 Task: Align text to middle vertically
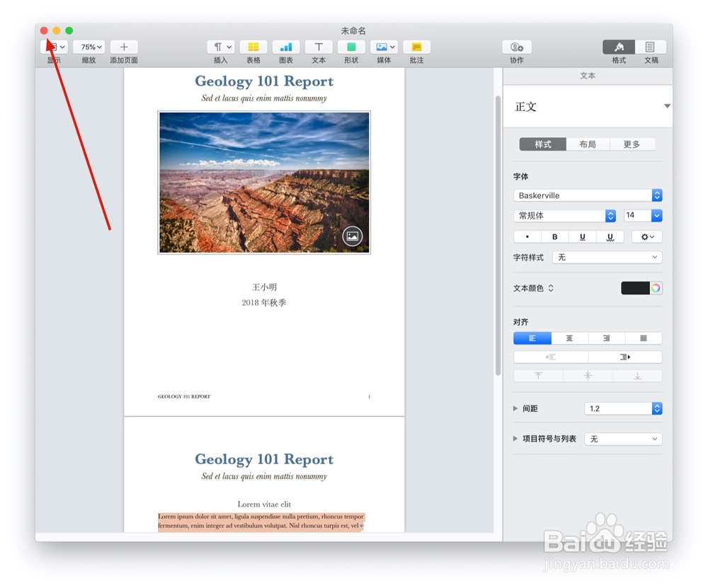coord(588,376)
